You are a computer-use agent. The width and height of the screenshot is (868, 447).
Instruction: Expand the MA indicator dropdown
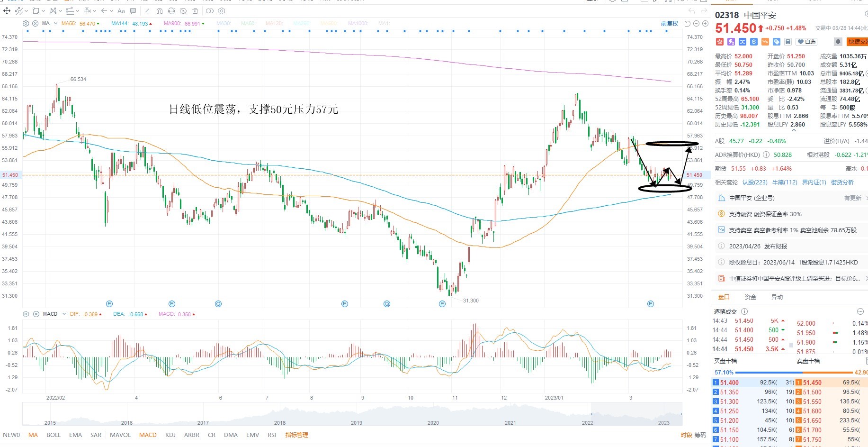(55, 23)
